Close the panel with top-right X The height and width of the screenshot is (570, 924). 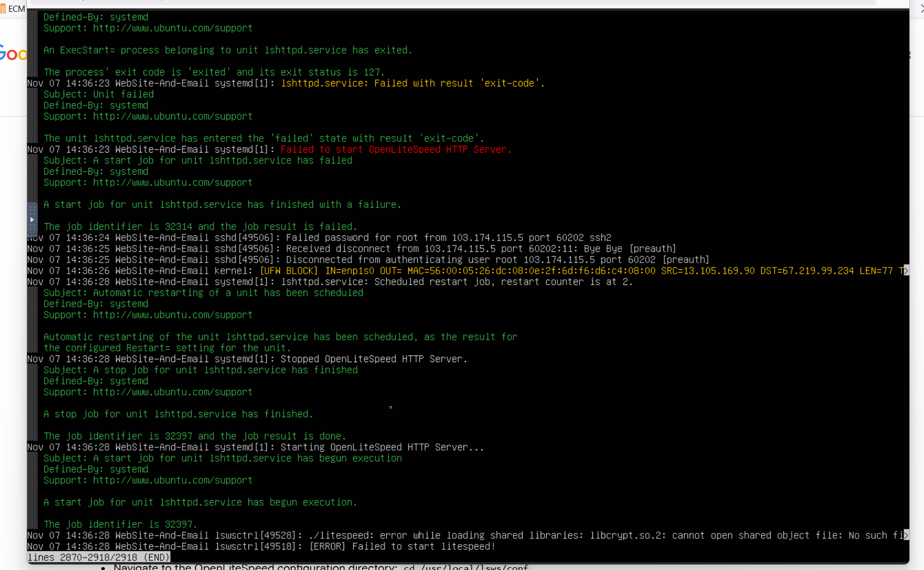[x=921, y=8]
